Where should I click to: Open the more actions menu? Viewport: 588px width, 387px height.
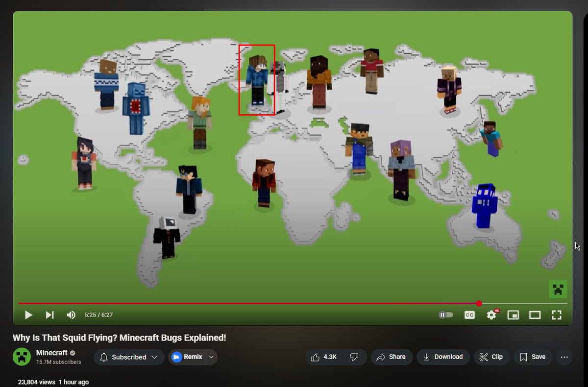tap(564, 357)
